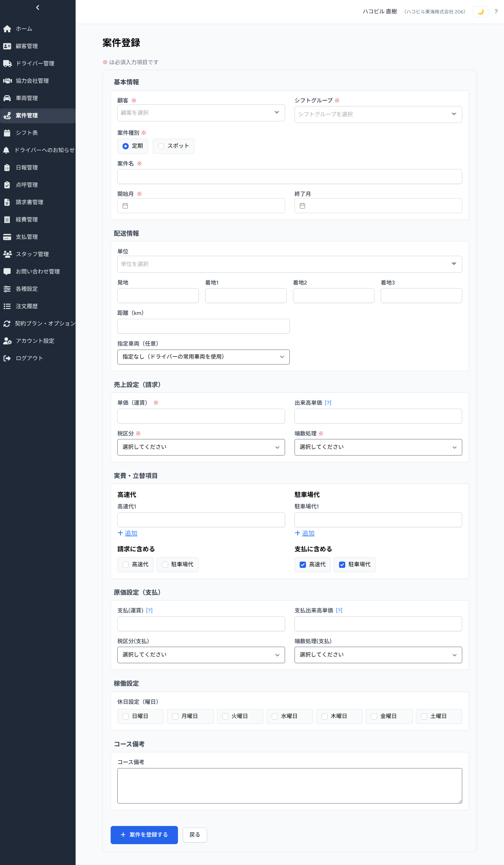Click the expense management receipt icon
Screen dimensions: 504x865
7,220
